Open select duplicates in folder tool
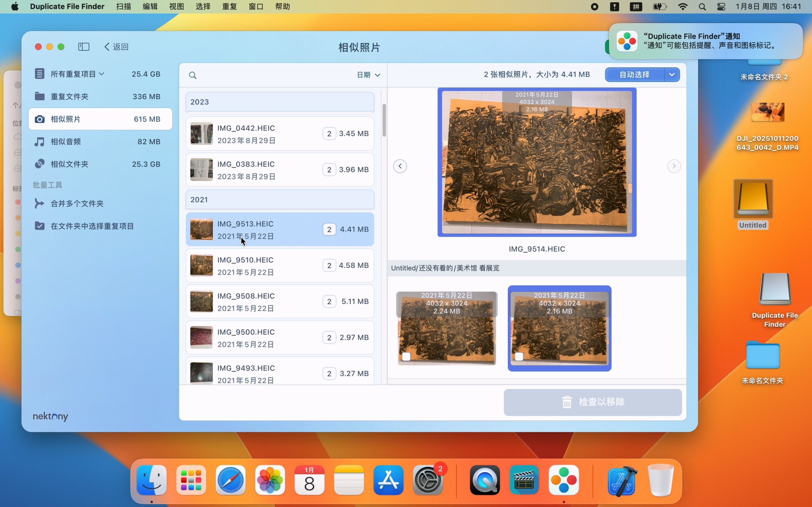This screenshot has width=812, height=507. point(92,226)
